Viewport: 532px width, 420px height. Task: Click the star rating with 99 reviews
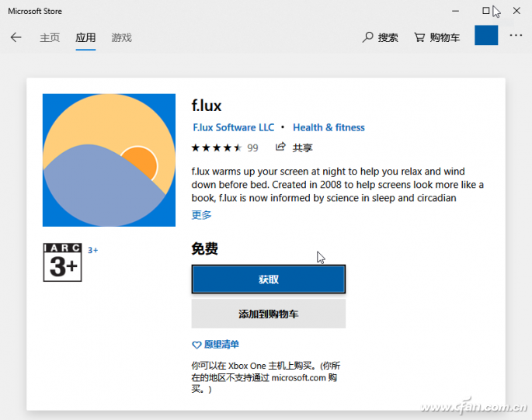[224, 148]
